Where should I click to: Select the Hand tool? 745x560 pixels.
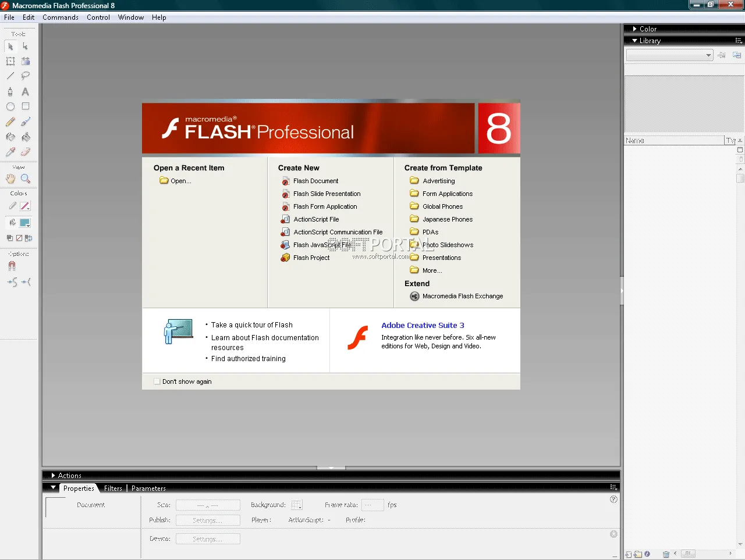pyautogui.click(x=10, y=179)
